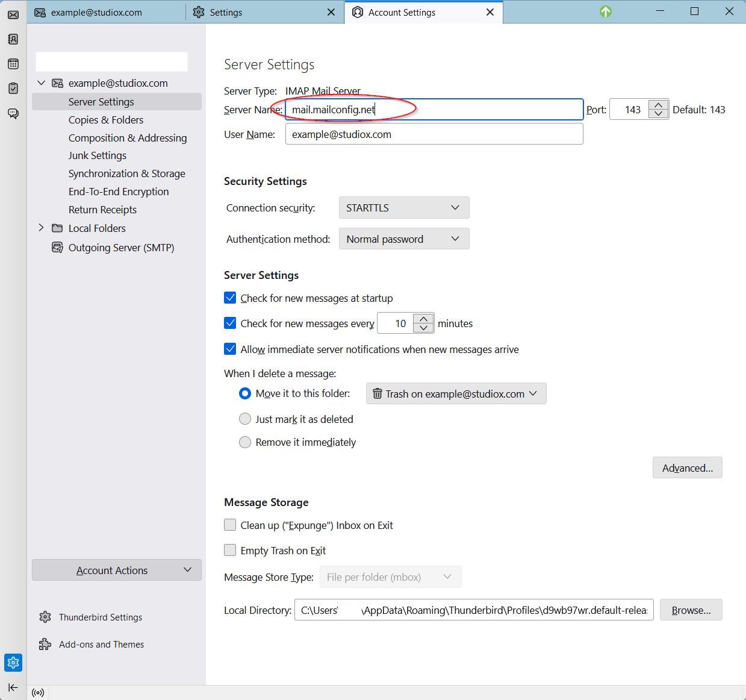
Task: Click the Local Folders folder icon
Action: pyautogui.click(x=57, y=228)
